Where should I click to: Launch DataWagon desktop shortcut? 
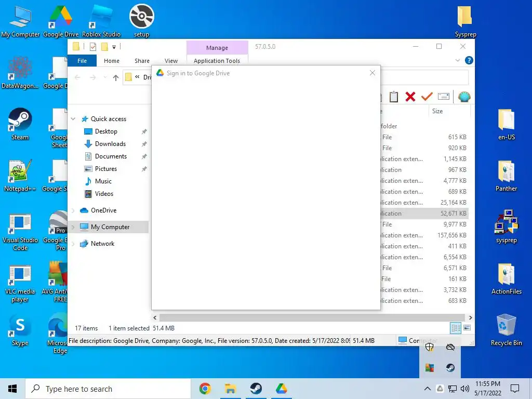pos(20,73)
